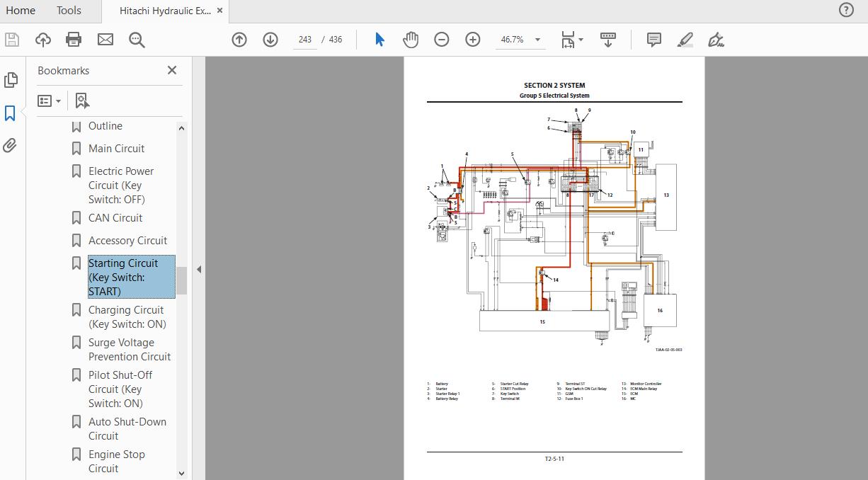
Task: Choose the Selection arrow tool
Action: [x=379, y=40]
